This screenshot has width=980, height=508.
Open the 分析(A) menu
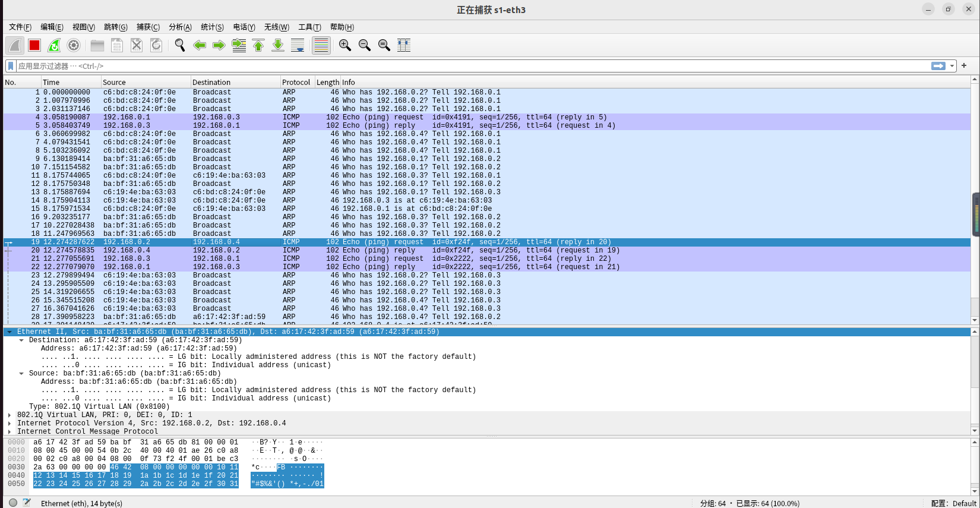(180, 27)
